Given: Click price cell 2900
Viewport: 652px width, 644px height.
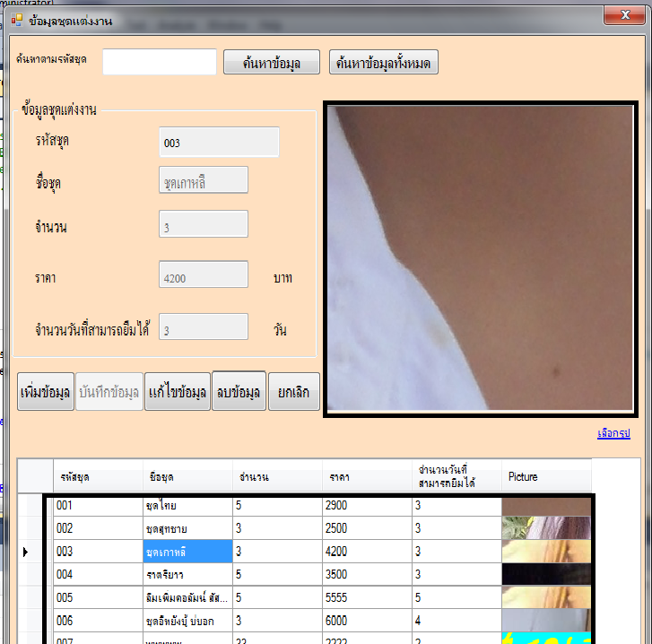Looking at the screenshot, I should (x=367, y=505).
